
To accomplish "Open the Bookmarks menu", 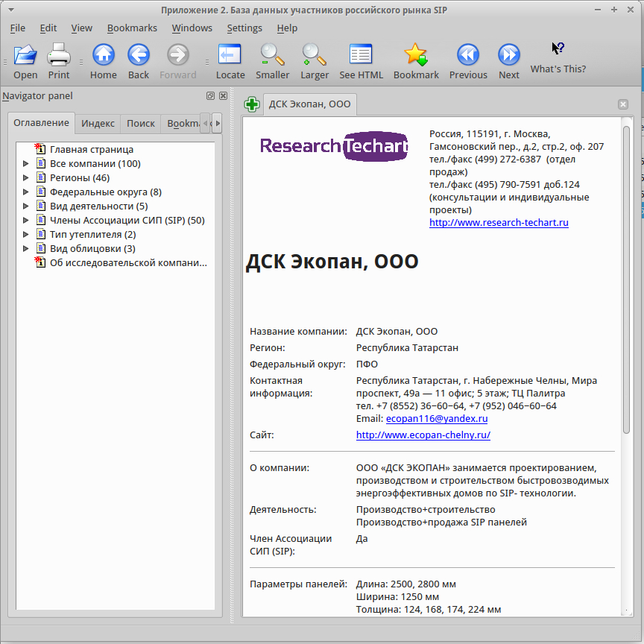I will [132, 28].
